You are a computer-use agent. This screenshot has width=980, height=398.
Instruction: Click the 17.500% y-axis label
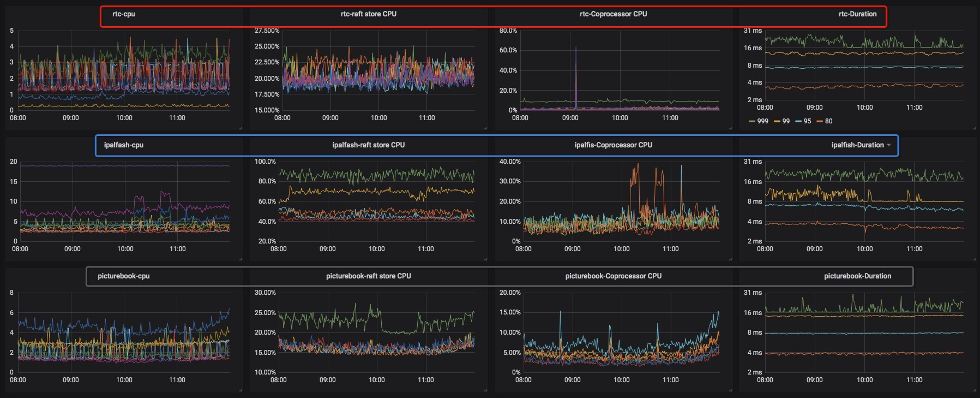(x=267, y=94)
